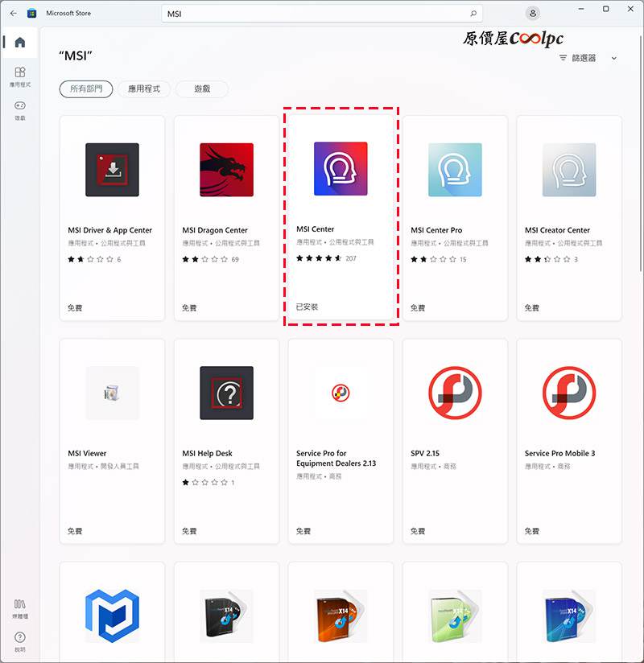Click the Home icon in sidebar
Screen dimensions: 644x663
click(19, 43)
